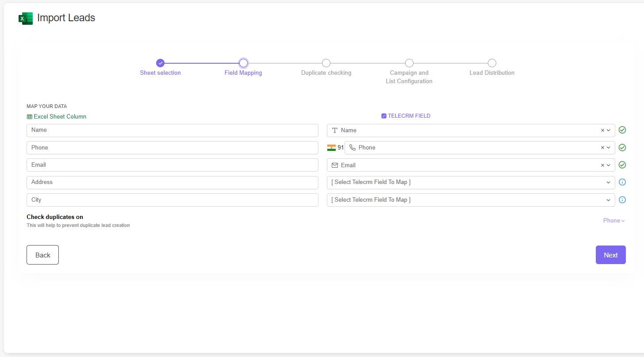
Task: Click the grid icon next to Excel Sheet Column
Action: coord(29,116)
